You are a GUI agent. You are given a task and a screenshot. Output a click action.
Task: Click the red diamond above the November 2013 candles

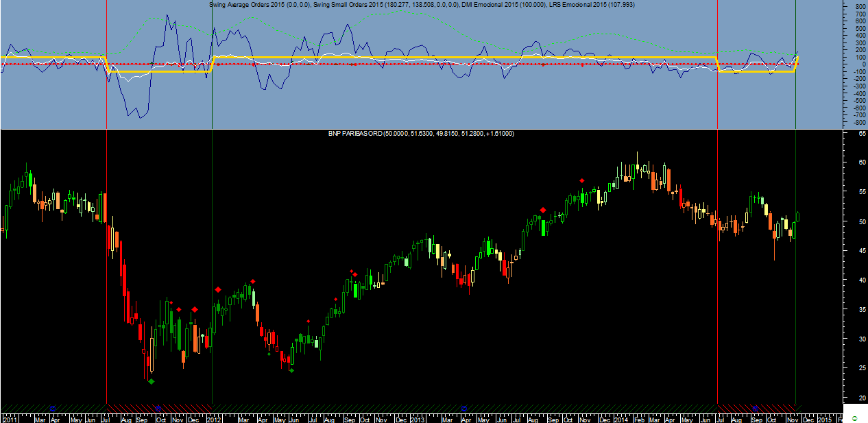582,180
